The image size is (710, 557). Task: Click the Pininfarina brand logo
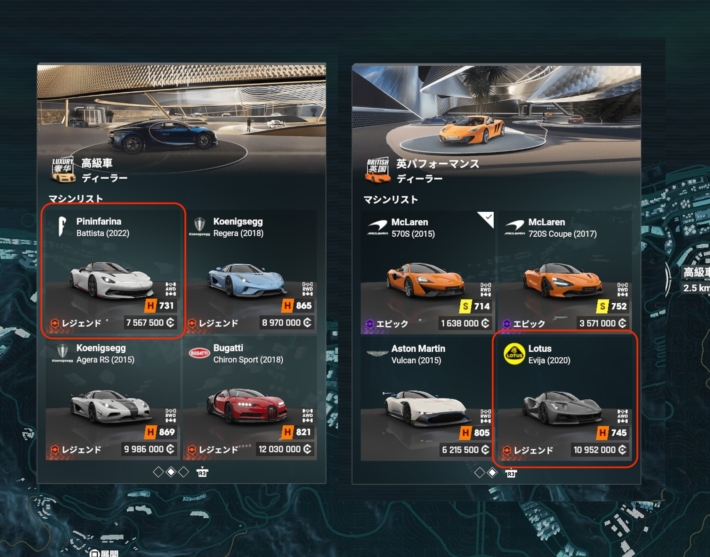[62, 226]
